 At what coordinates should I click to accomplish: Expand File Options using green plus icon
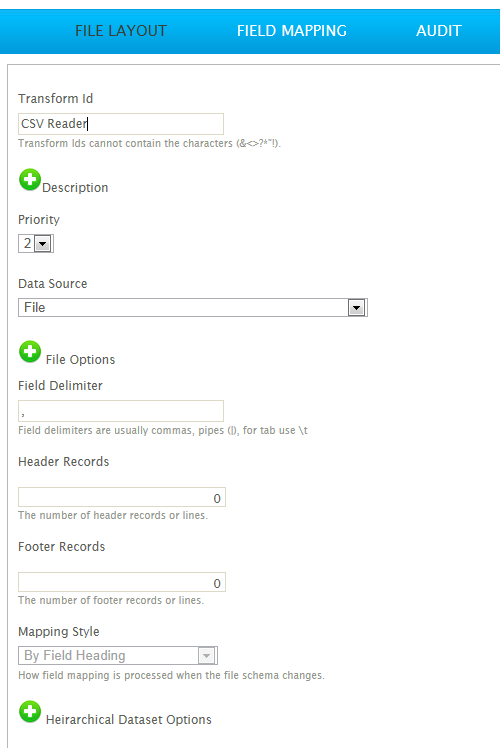(30, 352)
